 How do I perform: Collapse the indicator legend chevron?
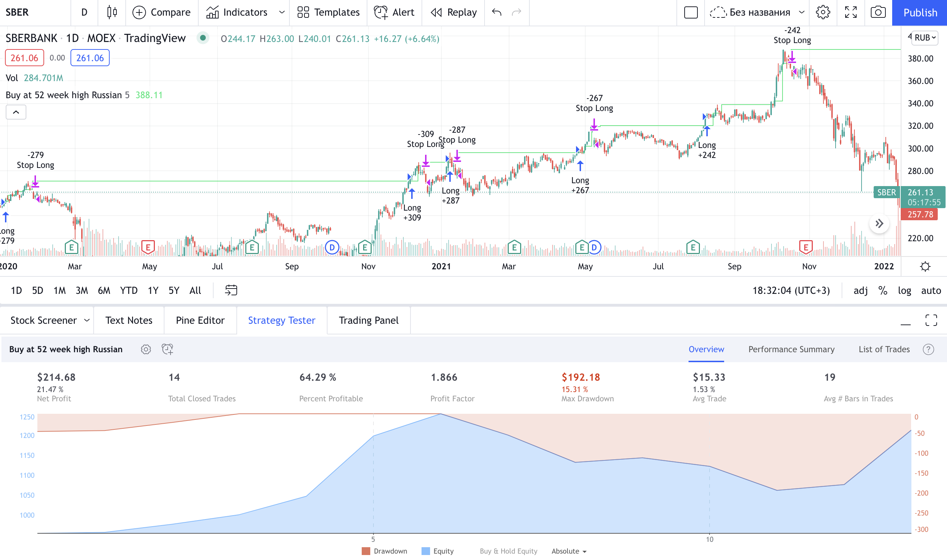16,112
